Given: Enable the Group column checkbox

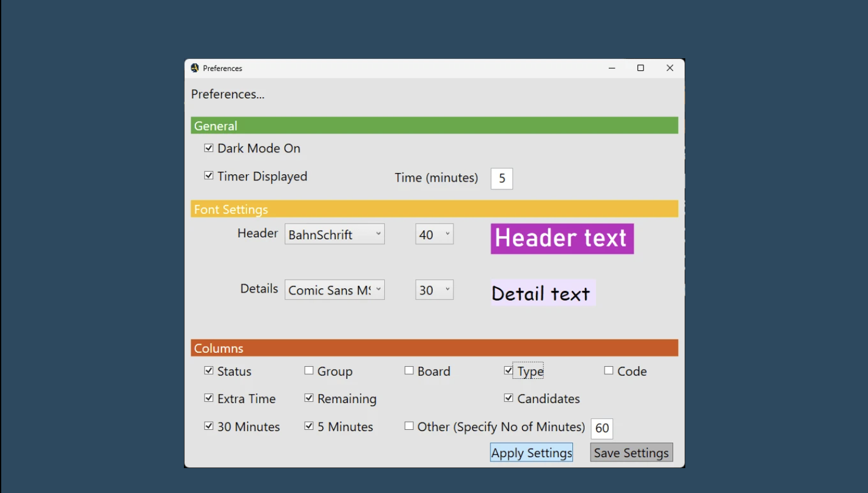Looking at the screenshot, I should click(309, 371).
